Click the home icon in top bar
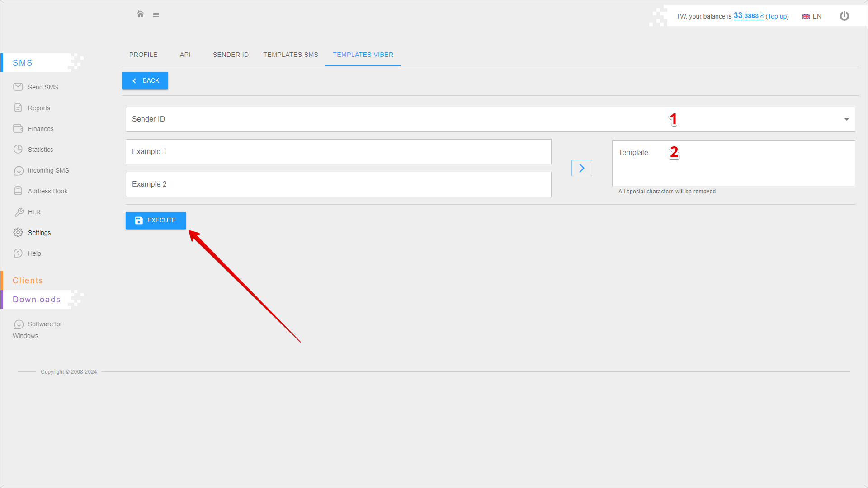The width and height of the screenshot is (868, 488). click(140, 14)
